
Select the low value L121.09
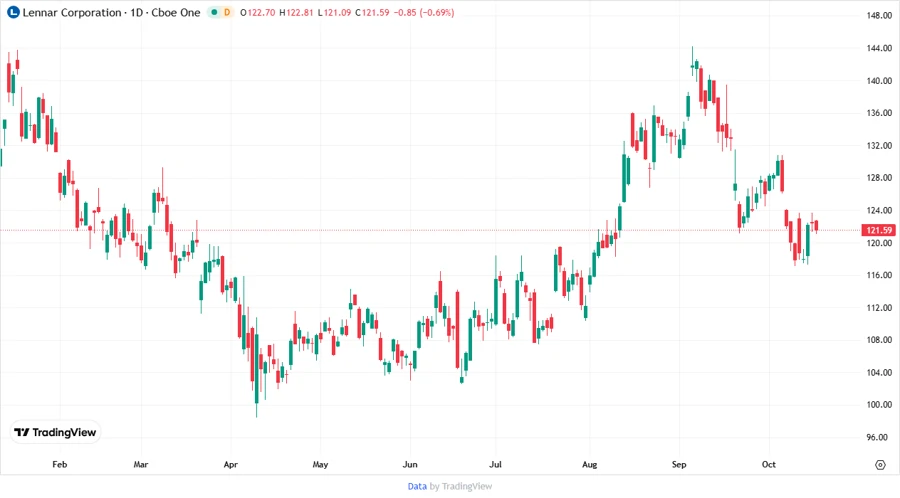[335, 12]
